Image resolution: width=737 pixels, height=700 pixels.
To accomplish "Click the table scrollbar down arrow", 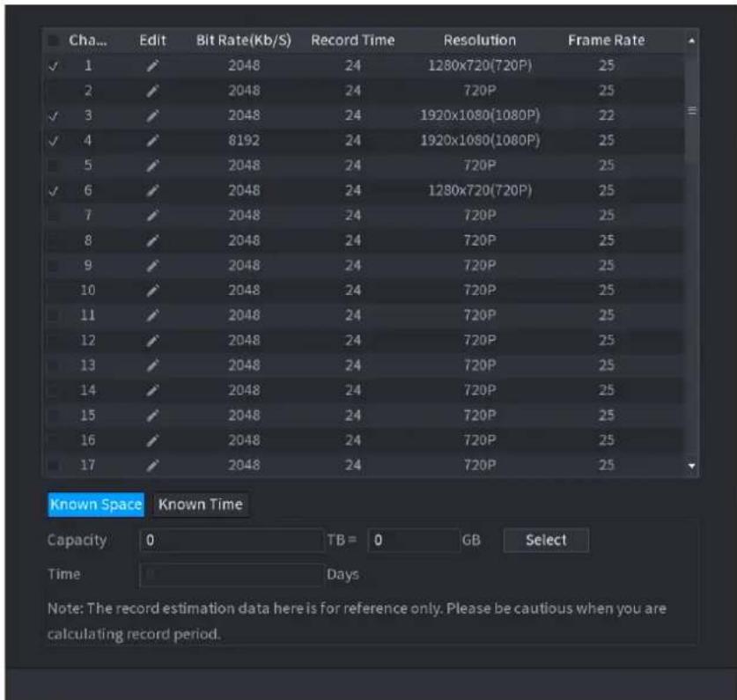I will [x=691, y=466].
